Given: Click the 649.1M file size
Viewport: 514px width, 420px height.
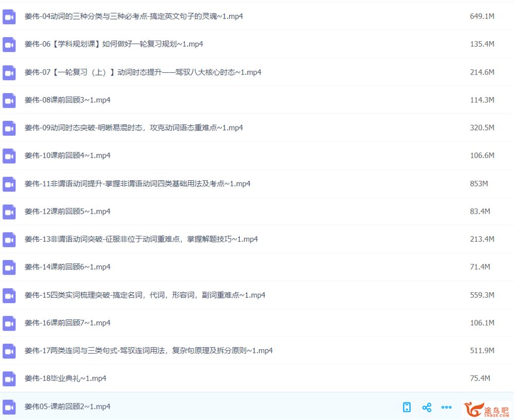Looking at the screenshot, I should pos(482,16).
